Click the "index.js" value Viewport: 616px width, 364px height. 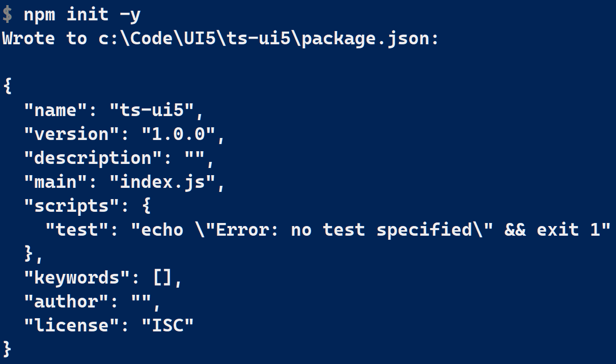tap(162, 181)
